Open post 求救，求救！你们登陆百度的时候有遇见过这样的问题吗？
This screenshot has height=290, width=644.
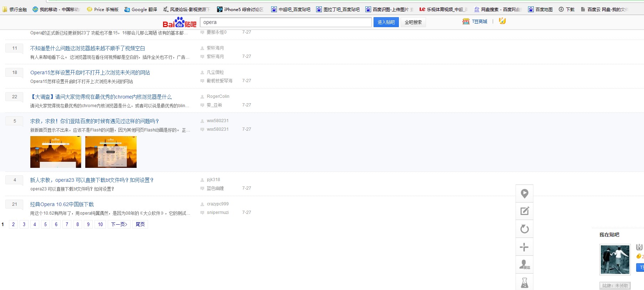[95, 121]
